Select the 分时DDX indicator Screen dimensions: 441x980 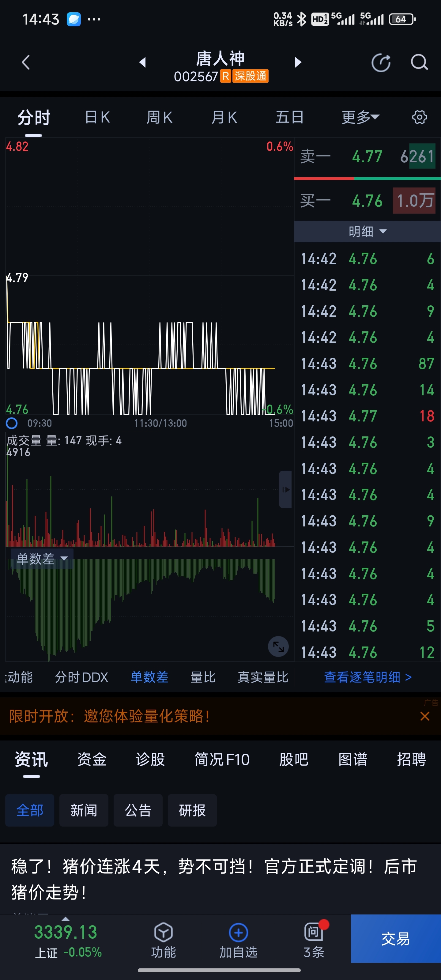click(81, 677)
